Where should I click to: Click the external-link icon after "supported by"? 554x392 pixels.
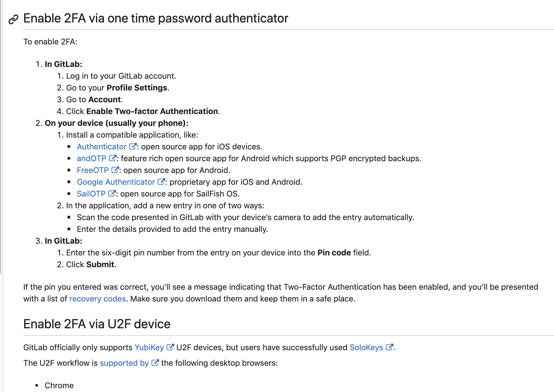tap(155, 363)
